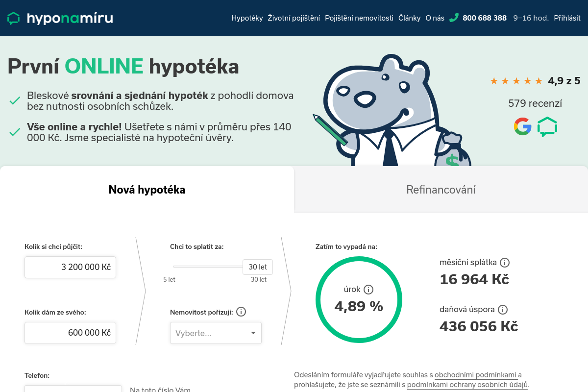Image resolution: width=588 pixels, height=392 pixels.
Task: Click the 30 let slider handle
Action: point(258,267)
